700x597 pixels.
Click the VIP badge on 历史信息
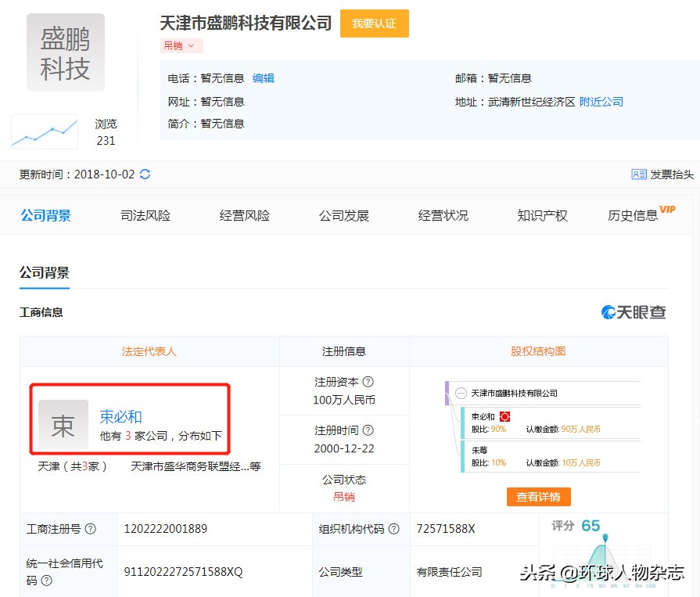[x=669, y=209]
